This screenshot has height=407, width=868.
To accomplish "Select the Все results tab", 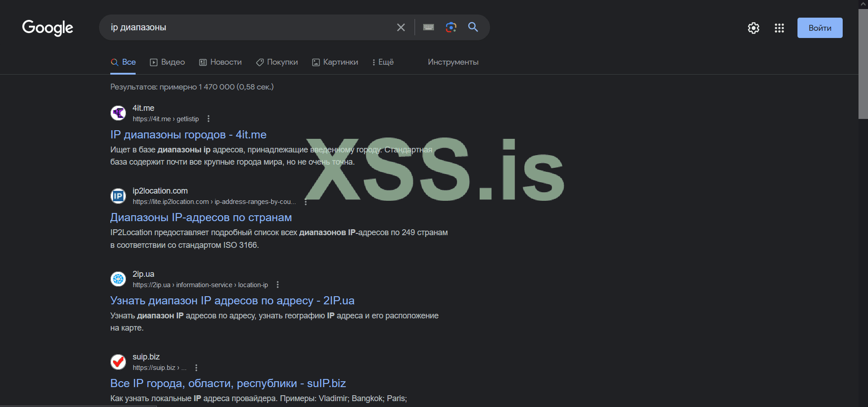I will [x=123, y=62].
